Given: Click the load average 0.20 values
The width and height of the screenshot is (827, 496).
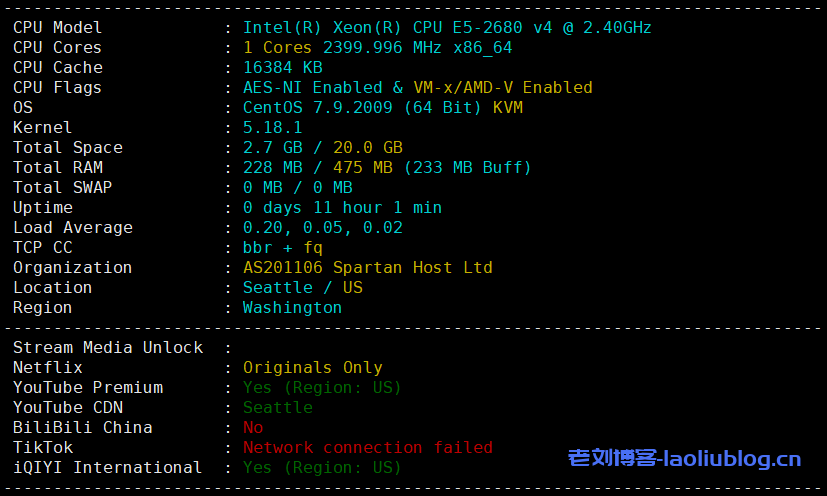Looking at the screenshot, I should [x=322, y=228].
